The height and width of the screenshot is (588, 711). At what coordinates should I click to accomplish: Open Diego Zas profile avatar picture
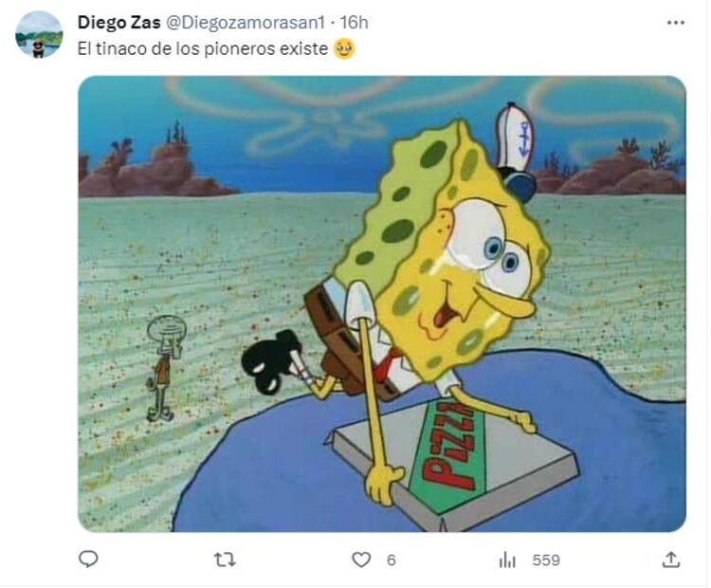39,34
